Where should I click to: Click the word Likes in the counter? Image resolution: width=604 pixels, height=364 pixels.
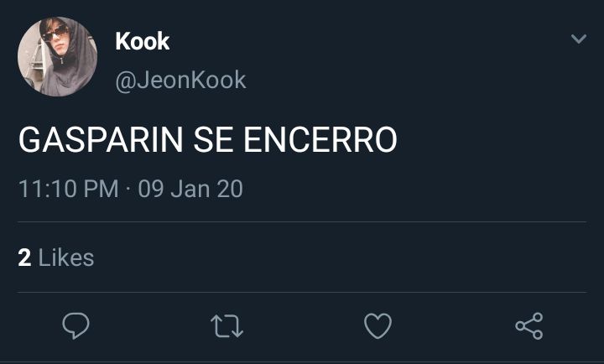tap(66, 257)
